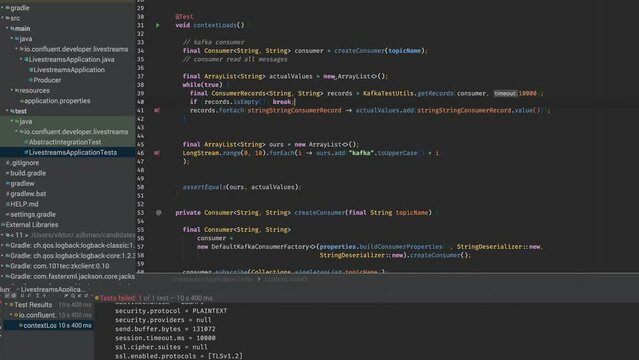Viewport: 639px width, 360px height.
Task: Click the settings.gradle file icon
Action: point(8,214)
